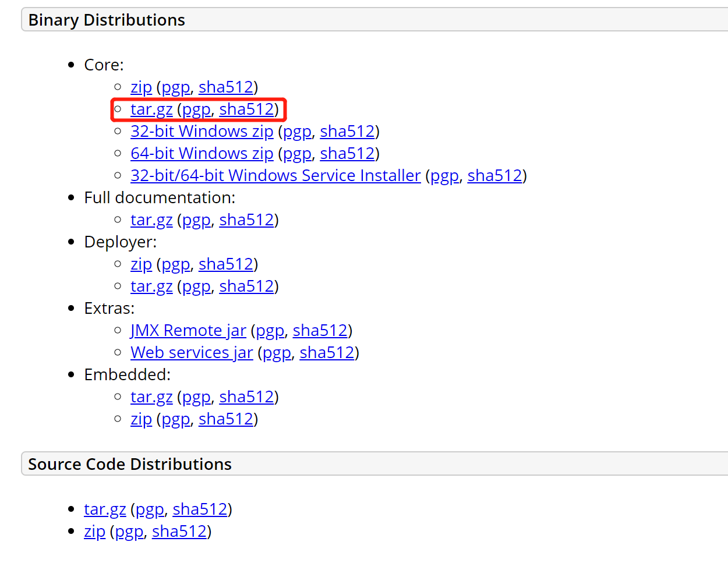
Task: View the pgp signature for Core tar.gz
Action: 197,109
